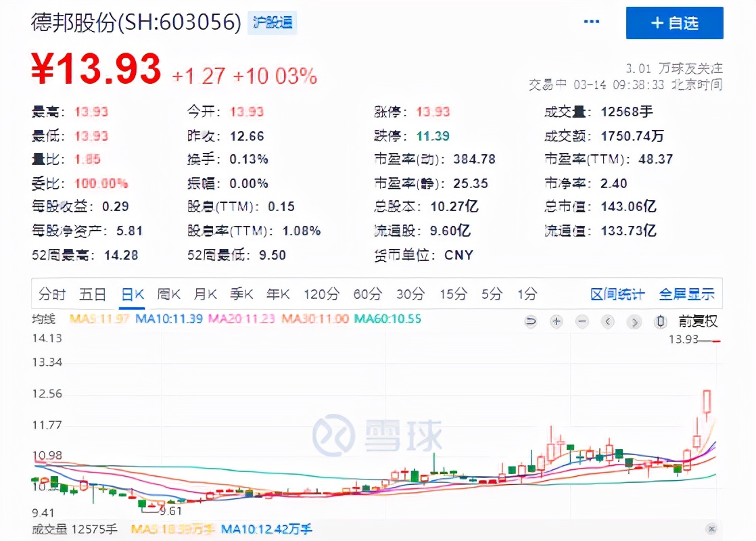Click the 成交额 1750.74万 value

(x=632, y=136)
